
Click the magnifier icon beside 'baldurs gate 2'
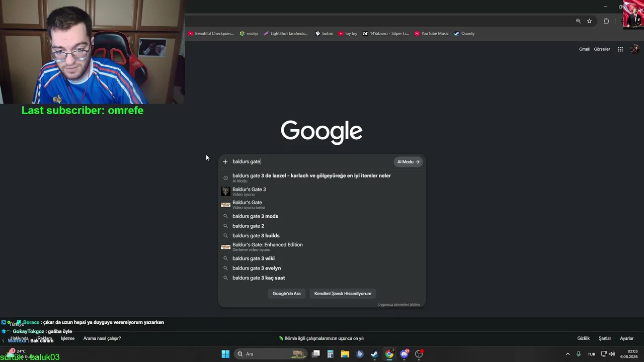click(225, 226)
